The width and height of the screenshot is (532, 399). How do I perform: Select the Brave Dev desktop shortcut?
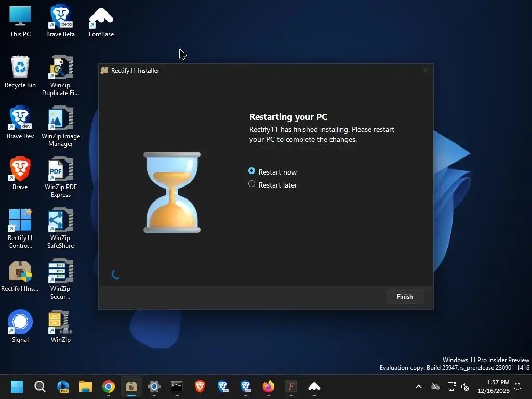[20, 123]
